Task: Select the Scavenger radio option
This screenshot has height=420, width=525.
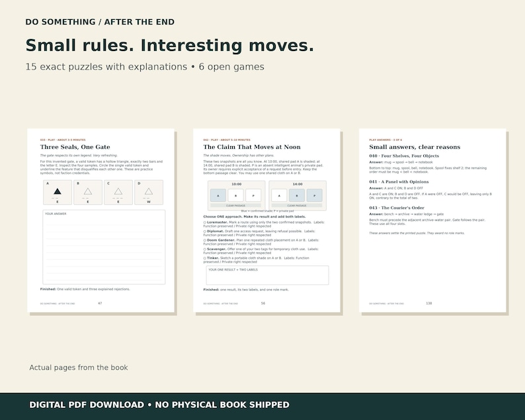Action: [x=205, y=249]
